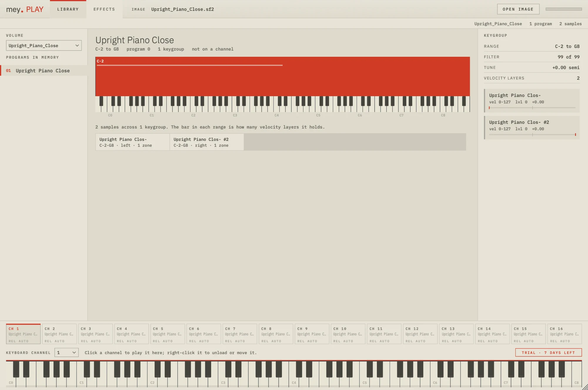The width and height of the screenshot is (588, 390).
Task: Click the TRIAL 7 DAYS LEFT button
Action: pos(548,353)
